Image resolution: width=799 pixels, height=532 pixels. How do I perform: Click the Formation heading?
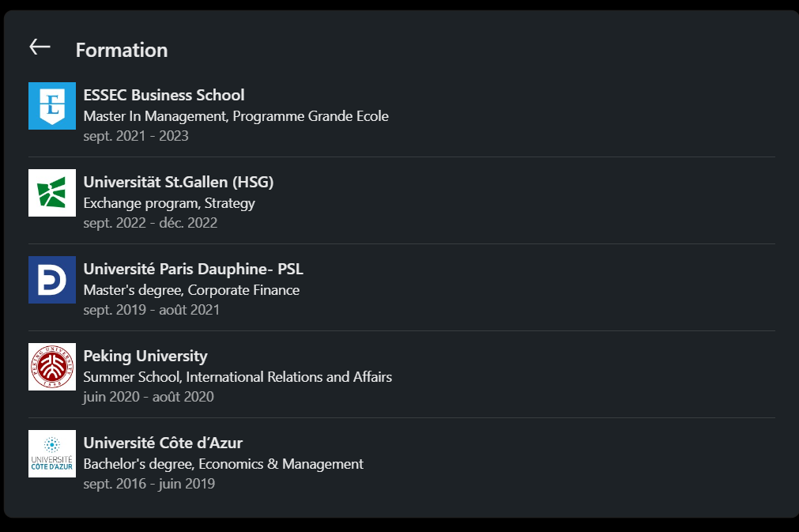(122, 50)
